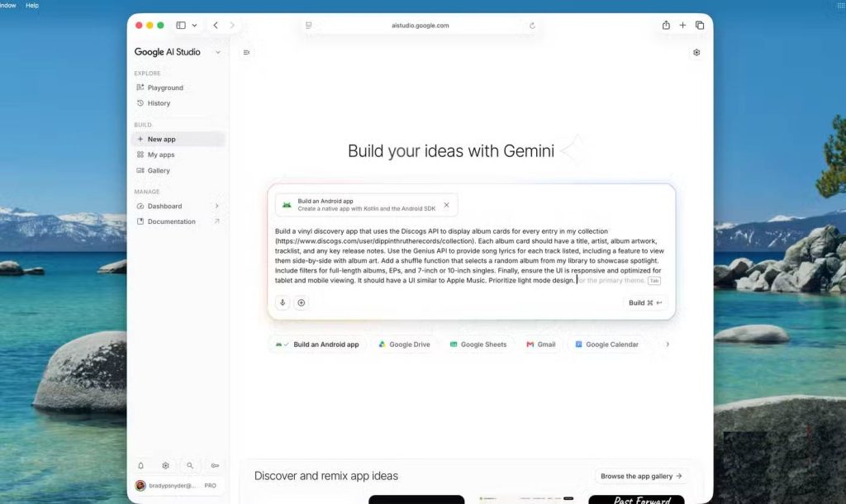Open Safari tab group dropdown arrow
The height and width of the screenshot is (504, 846).
tap(194, 26)
